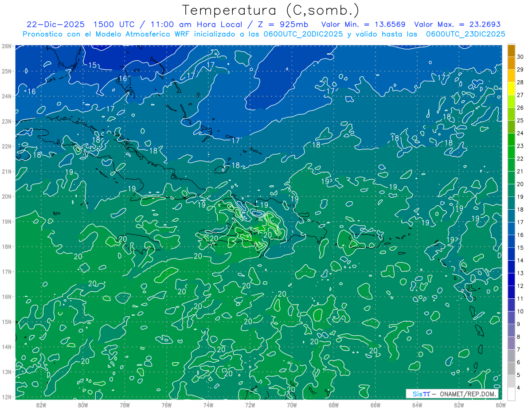This screenshot has height=411, width=532.
Task: Click the '12N' latitude label
Action: pos(6,397)
